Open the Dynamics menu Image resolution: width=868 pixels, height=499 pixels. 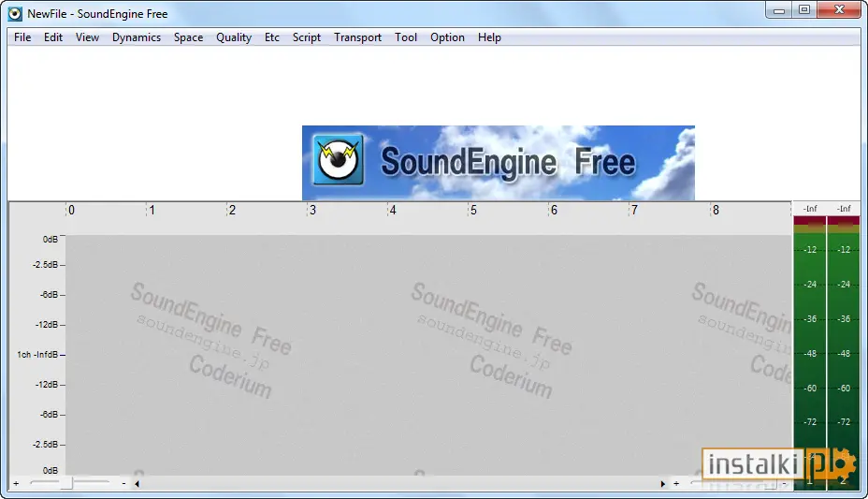click(x=137, y=37)
